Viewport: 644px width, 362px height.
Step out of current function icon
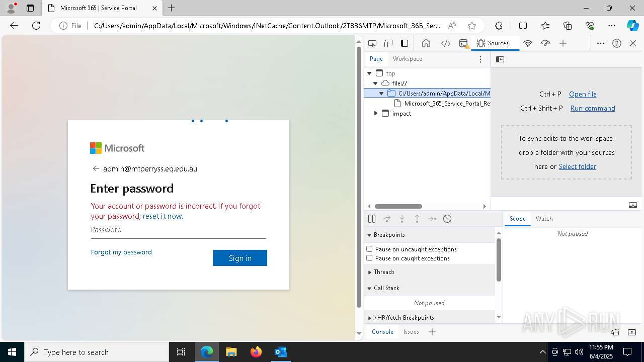click(417, 219)
